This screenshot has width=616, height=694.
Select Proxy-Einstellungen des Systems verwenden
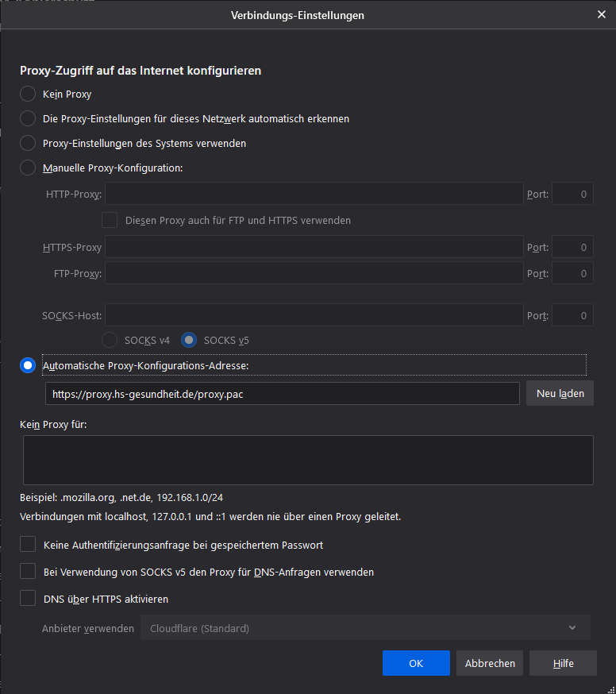[x=28, y=143]
